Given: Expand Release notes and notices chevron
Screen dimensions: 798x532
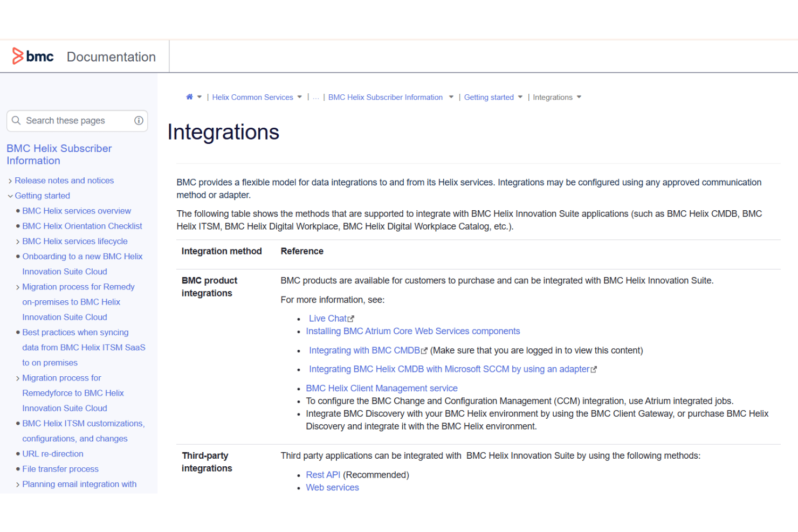Looking at the screenshot, I should pos(10,181).
